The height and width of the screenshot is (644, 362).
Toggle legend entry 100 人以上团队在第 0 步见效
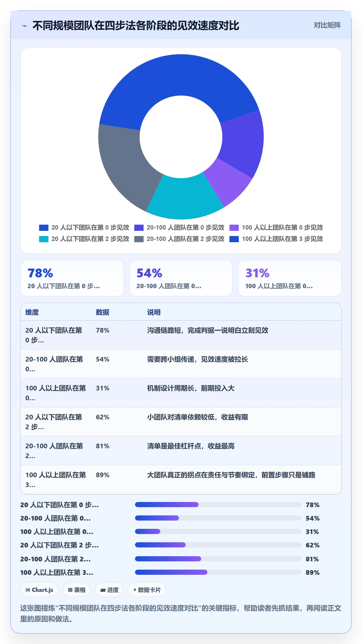(x=276, y=227)
